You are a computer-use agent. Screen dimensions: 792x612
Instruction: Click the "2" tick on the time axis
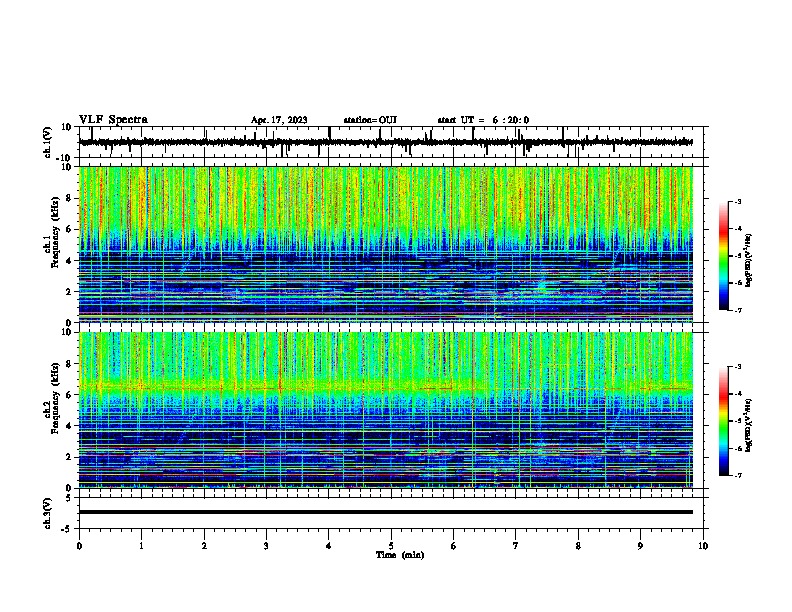[204, 546]
